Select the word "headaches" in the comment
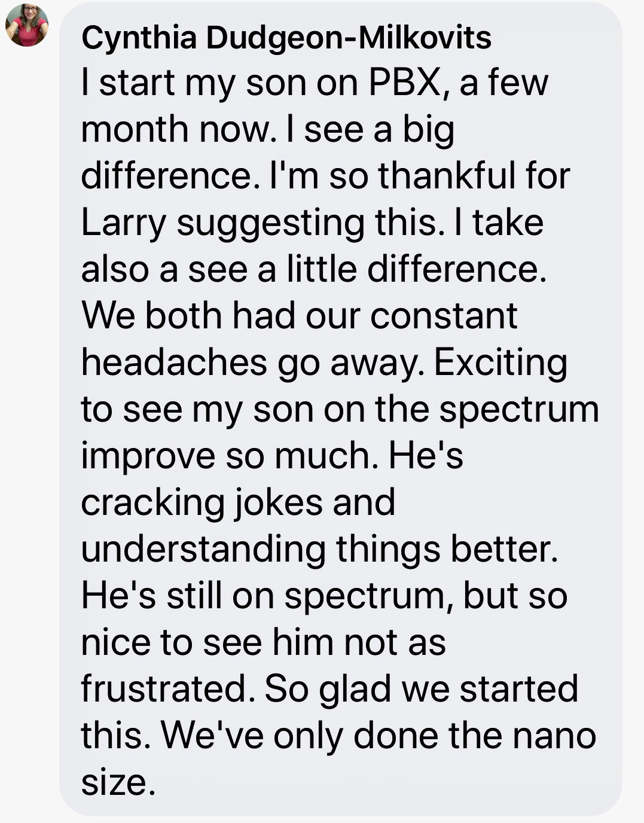 pos(174,362)
